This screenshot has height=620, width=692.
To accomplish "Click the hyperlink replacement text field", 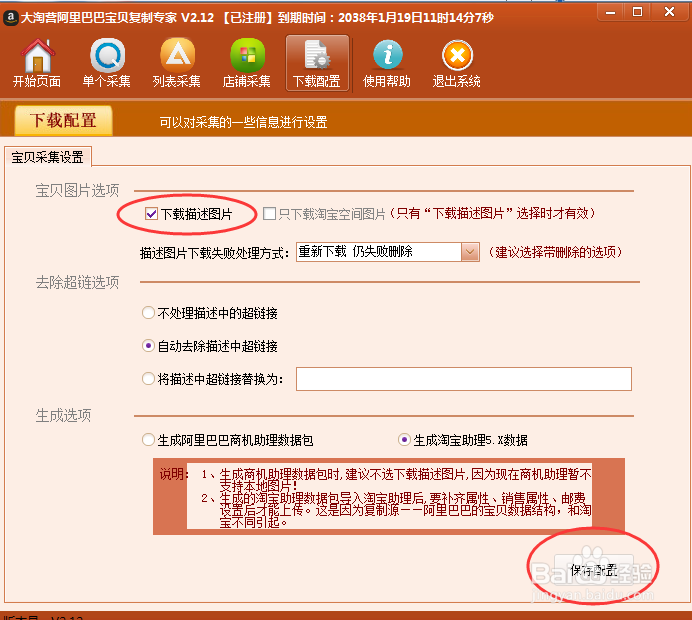I will pos(464,379).
